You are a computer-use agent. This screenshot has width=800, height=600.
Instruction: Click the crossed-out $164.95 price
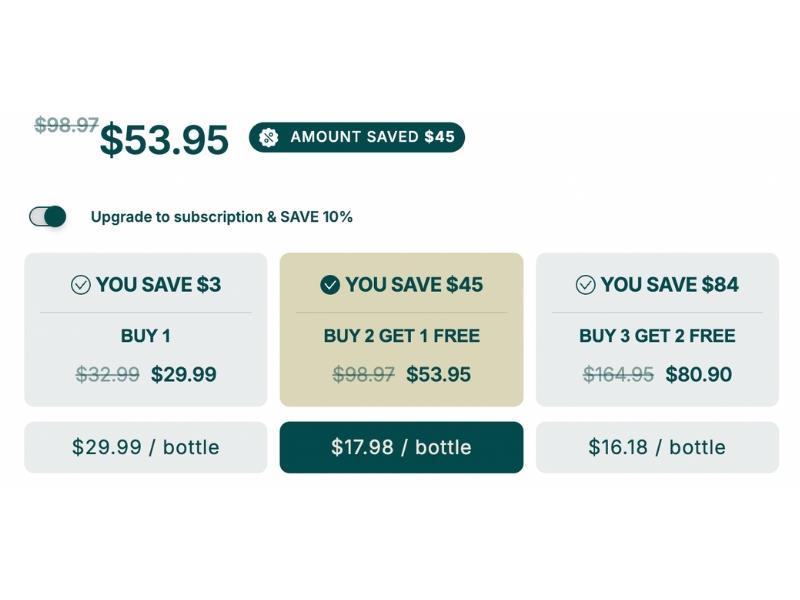[618, 375]
